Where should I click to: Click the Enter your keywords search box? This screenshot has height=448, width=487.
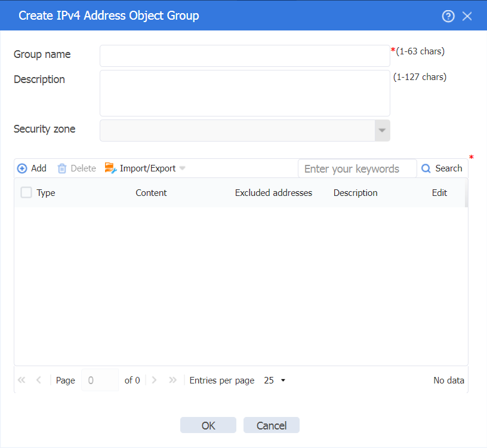coord(357,168)
